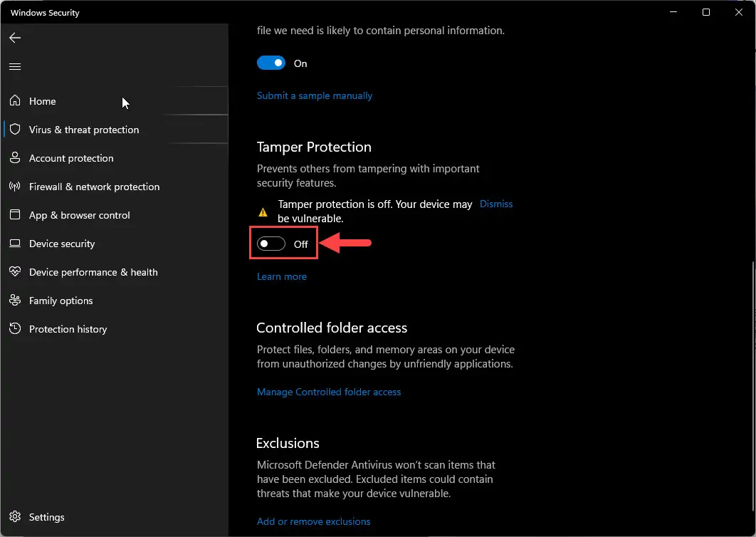756x537 pixels.
Task: Click the yellow warning triangle icon
Action: pos(263,212)
